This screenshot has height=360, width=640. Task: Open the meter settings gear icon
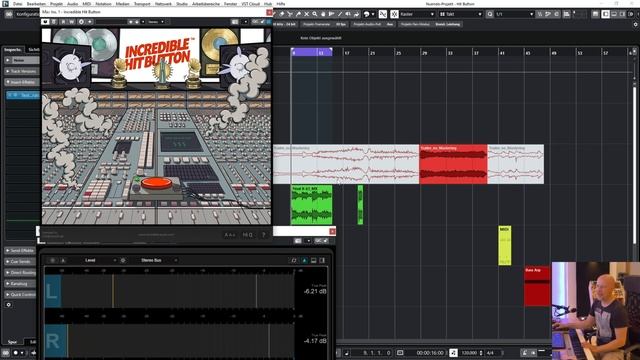click(123, 260)
